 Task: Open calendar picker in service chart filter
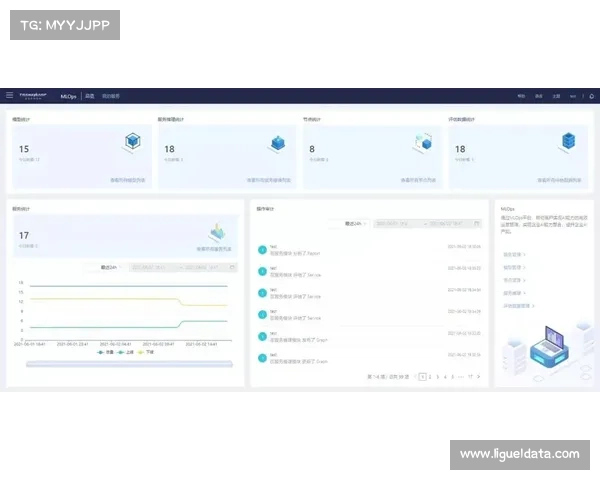tap(232, 267)
